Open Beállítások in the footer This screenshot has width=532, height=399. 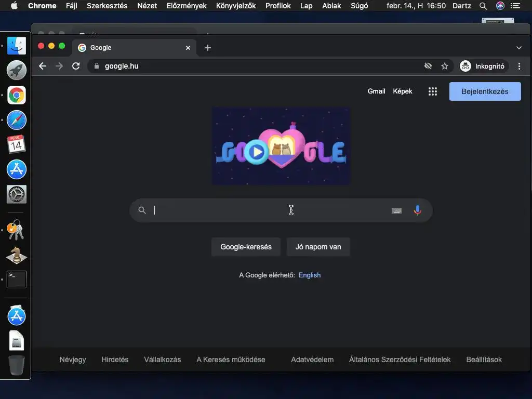[x=484, y=360]
